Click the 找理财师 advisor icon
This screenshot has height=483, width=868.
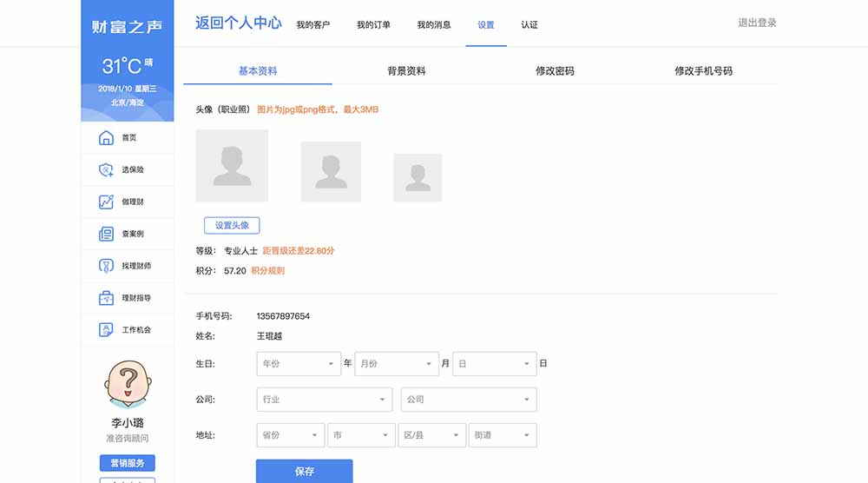point(106,266)
